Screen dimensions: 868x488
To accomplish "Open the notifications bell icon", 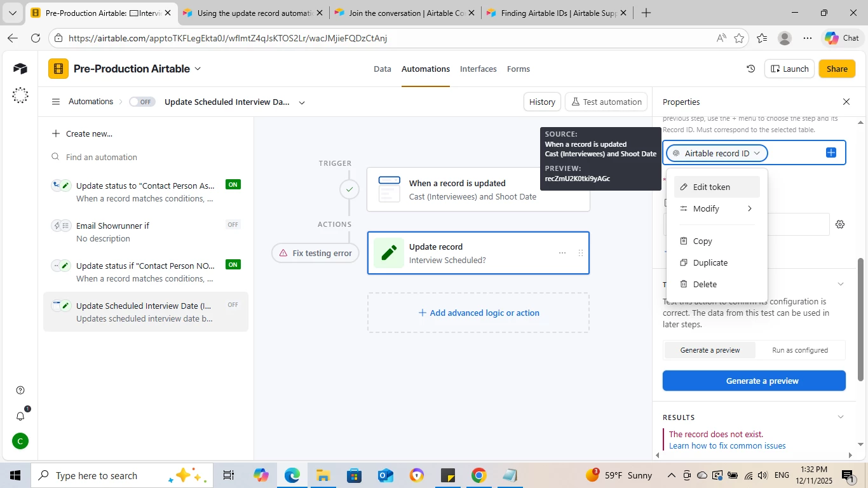I will point(20,416).
